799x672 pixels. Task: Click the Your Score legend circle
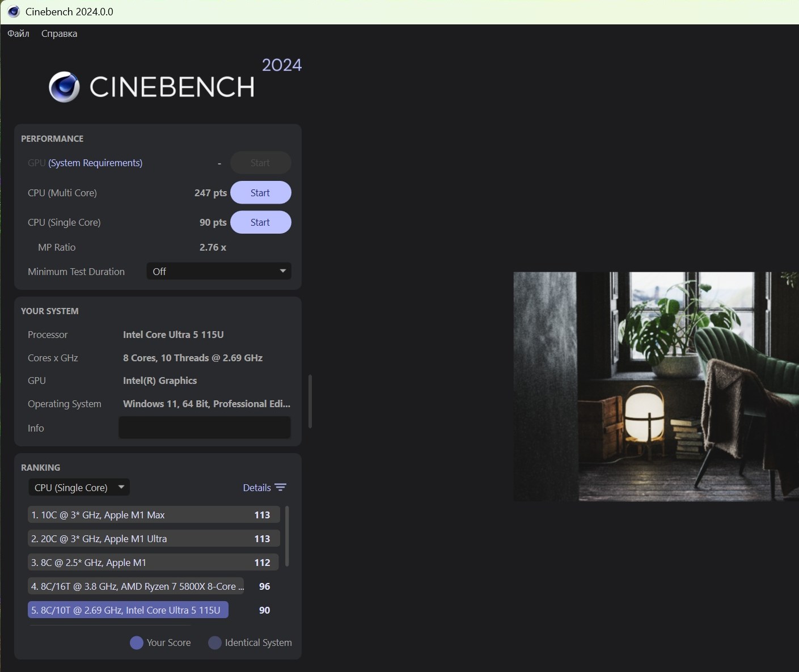[x=136, y=643]
